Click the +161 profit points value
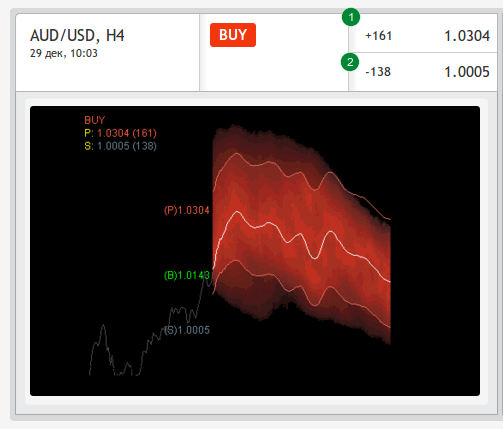 379,36
